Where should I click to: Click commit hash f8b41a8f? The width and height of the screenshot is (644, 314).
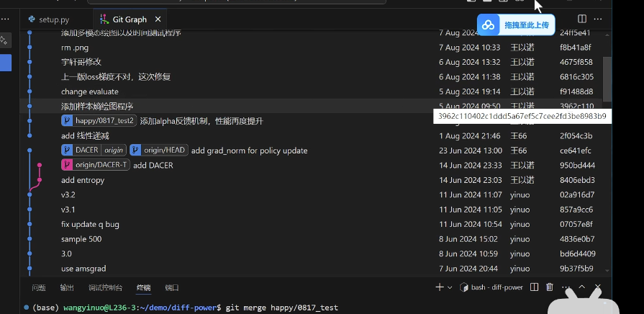[x=576, y=48]
